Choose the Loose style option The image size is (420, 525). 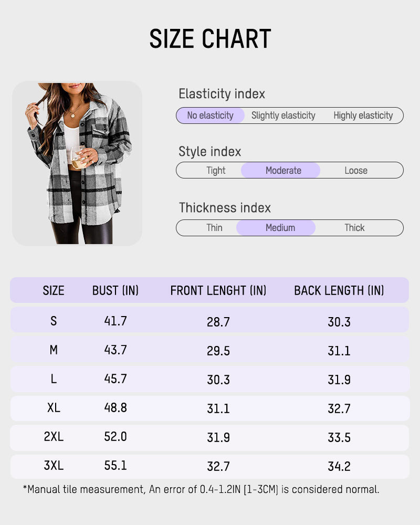(356, 171)
